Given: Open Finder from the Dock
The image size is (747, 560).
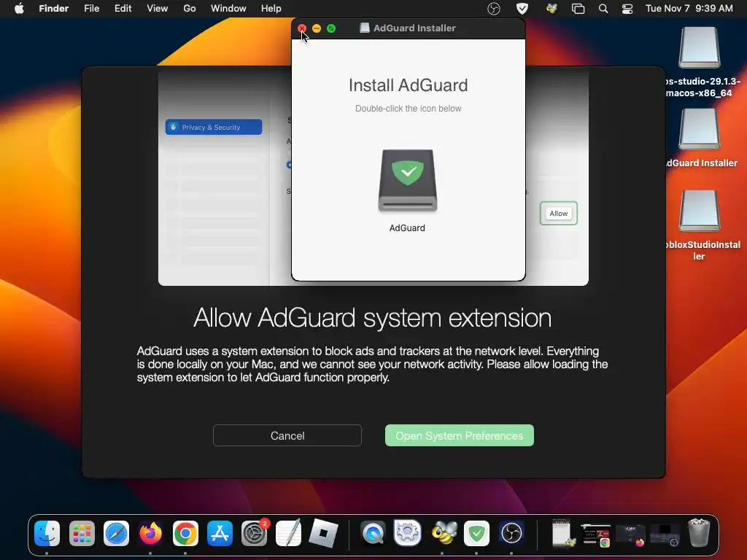Looking at the screenshot, I should coord(47,533).
